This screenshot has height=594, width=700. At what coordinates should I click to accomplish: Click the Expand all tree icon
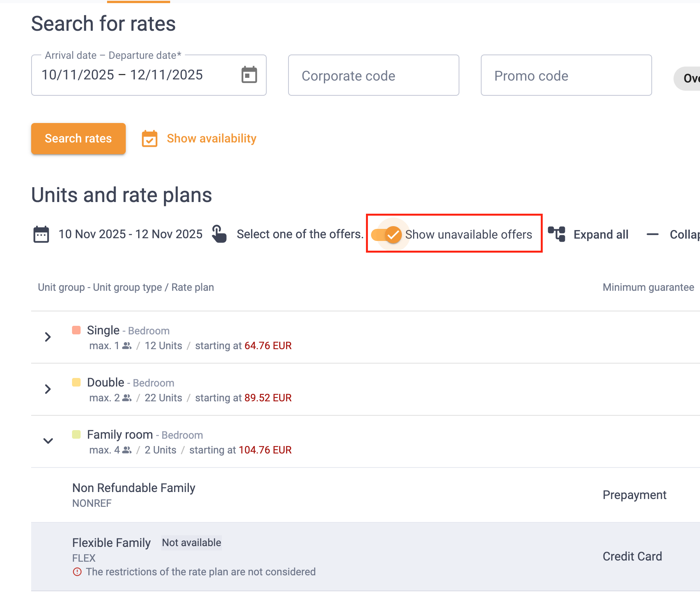557,234
